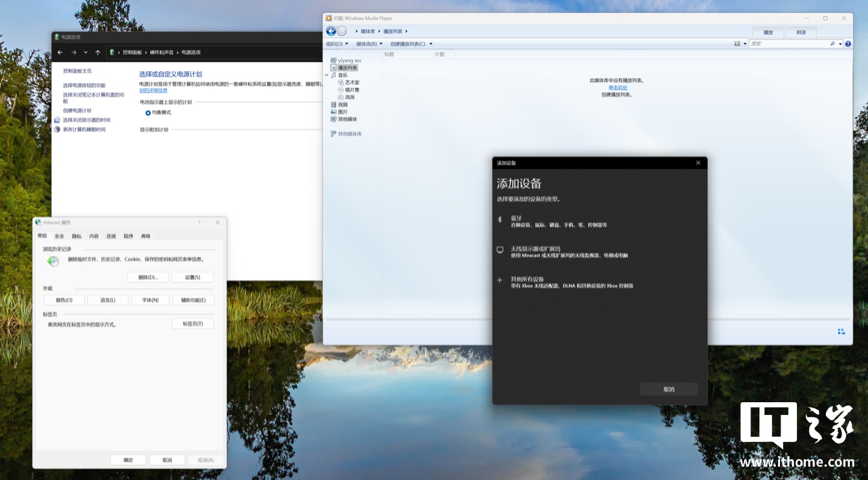
Task: Open the 隐私 tab in Internet 属性
Action: [77, 236]
